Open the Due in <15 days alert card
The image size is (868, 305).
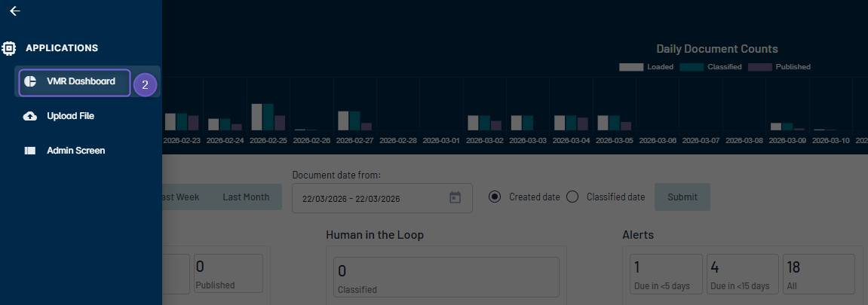coord(742,273)
